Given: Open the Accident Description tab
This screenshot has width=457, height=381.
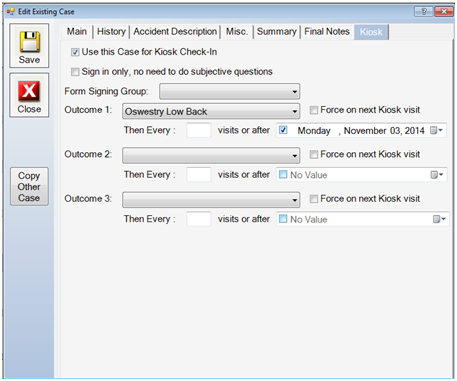Looking at the screenshot, I should [175, 32].
